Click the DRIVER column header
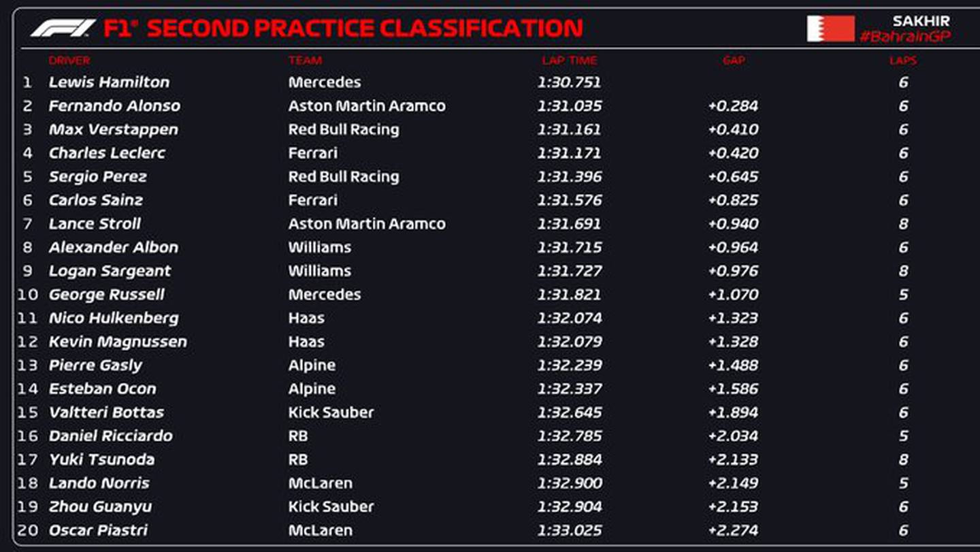The height and width of the screenshot is (552, 980). pyautogui.click(x=69, y=61)
